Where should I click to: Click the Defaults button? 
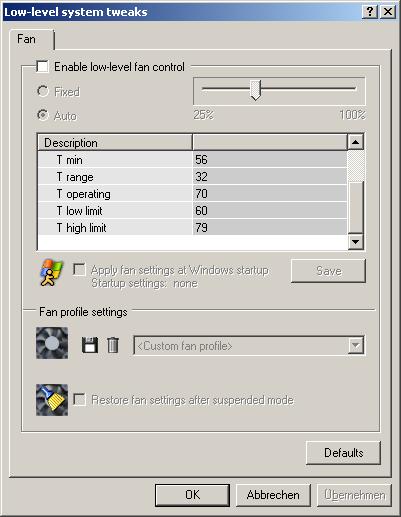pyautogui.click(x=343, y=453)
